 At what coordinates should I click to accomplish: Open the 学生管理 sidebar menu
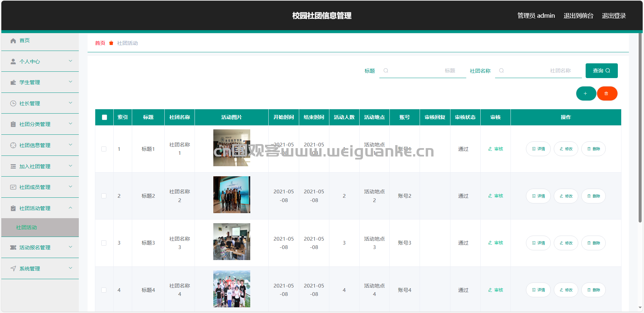point(40,82)
